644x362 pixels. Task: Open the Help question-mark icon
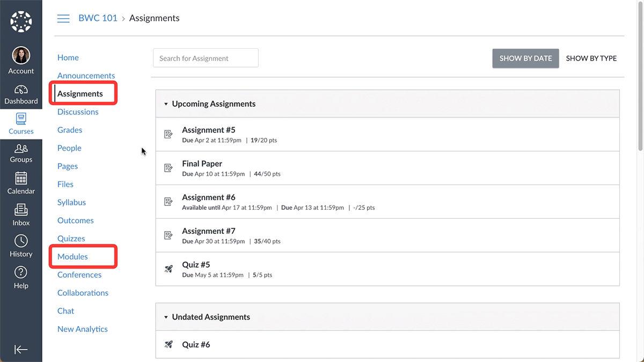click(21, 272)
